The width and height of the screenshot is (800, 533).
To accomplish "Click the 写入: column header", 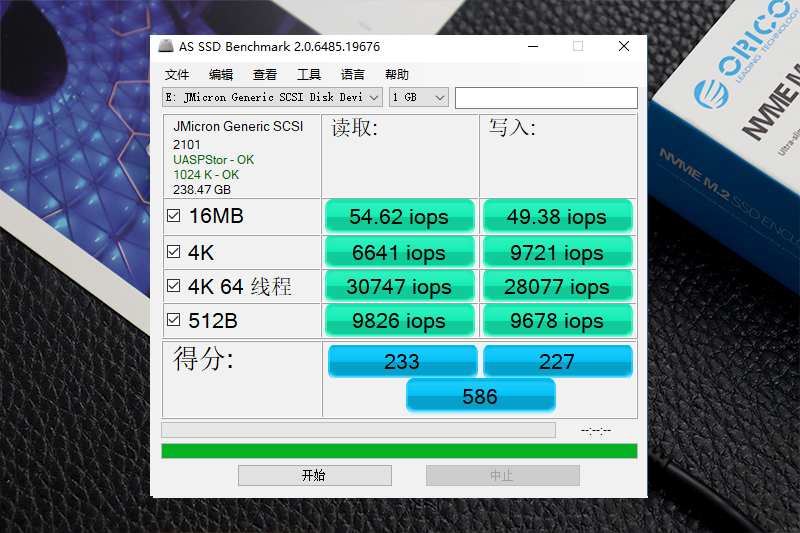I will (x=512, y=128).
